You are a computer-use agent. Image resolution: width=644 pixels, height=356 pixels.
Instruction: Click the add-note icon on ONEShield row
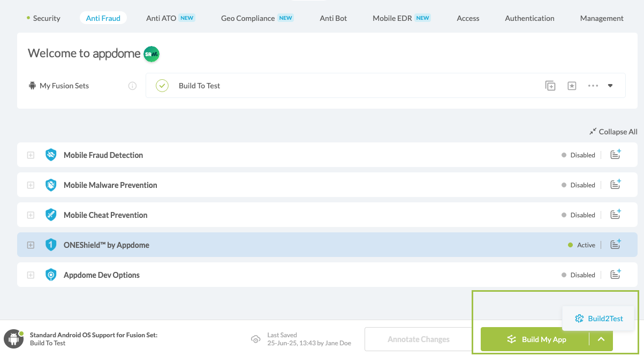tap(615, 245)
